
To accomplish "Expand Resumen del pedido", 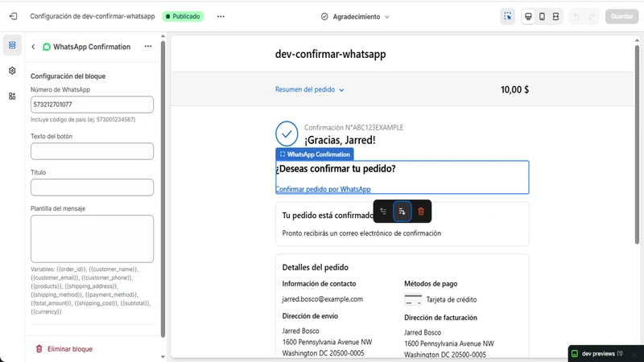I will click(x=309, y=89).
